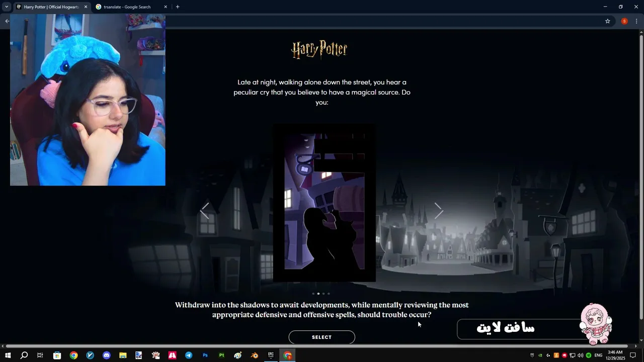The height and width of the screenshot is (362, 644).
Task: Open the network tray icon
Action: 573,355
